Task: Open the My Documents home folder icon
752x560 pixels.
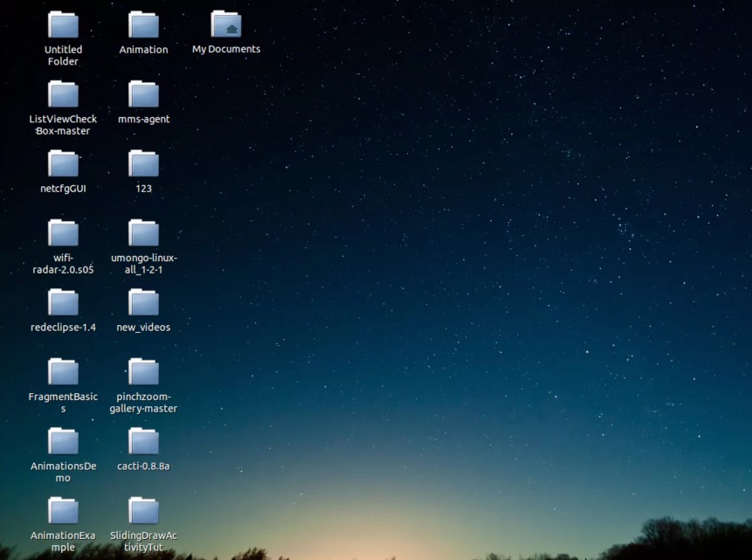Action: coord(226,24)
